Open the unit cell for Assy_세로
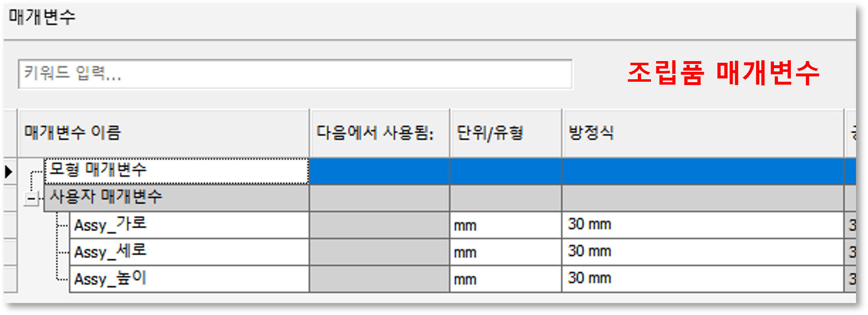Image resolution: width=868 pixels, height=315 pixels. coord(505,252)
